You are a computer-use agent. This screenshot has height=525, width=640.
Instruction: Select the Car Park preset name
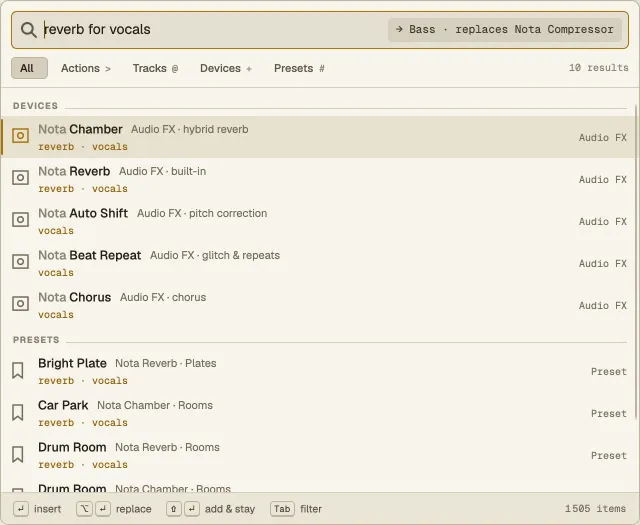coord(63,405)
